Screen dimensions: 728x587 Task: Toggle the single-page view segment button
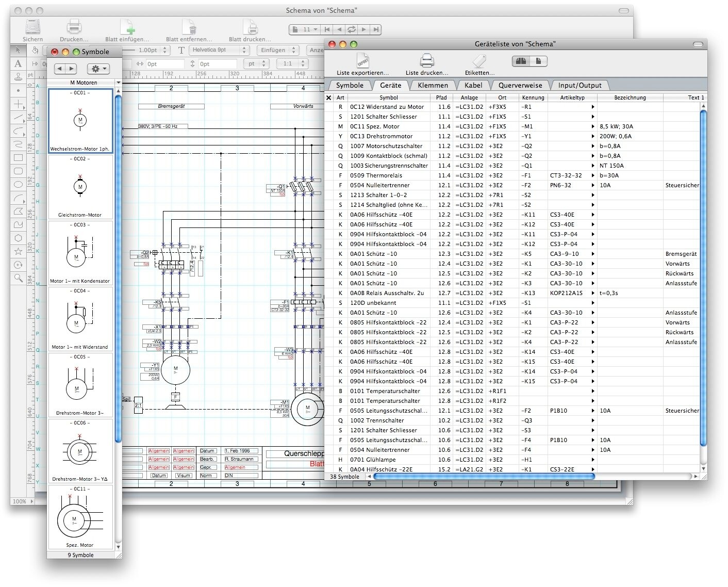point(538,61)
